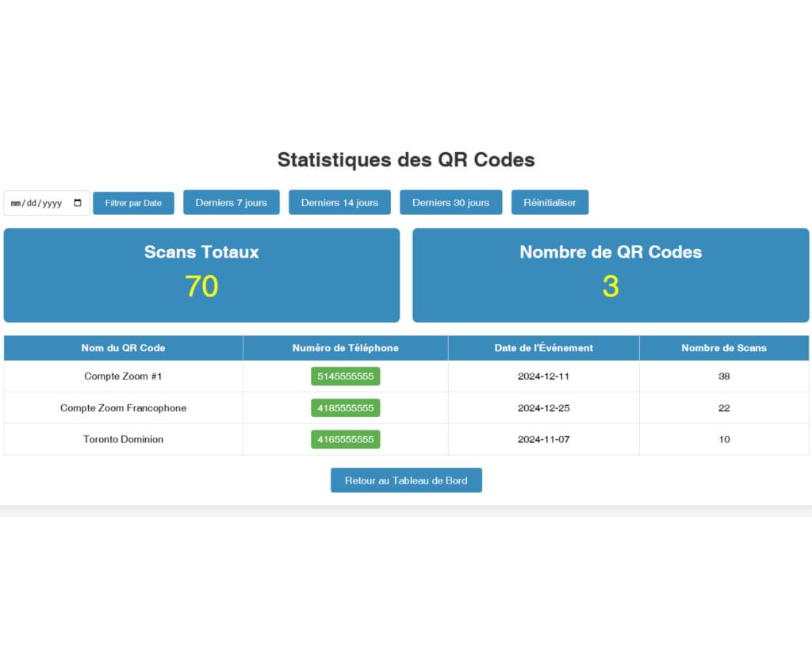Click the Date de l'Événement column header
The image size is (812, 669).
(x=543, y=348)
